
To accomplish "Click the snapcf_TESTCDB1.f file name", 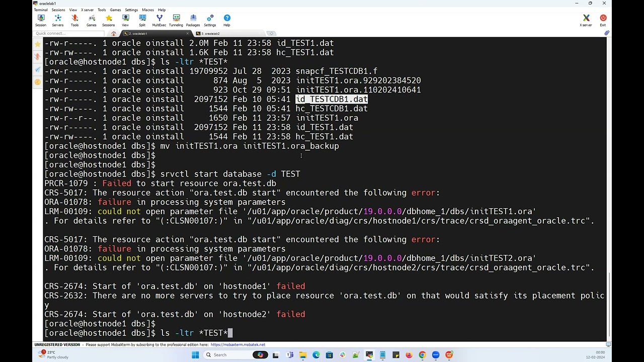I will click(x=336, y=71).
